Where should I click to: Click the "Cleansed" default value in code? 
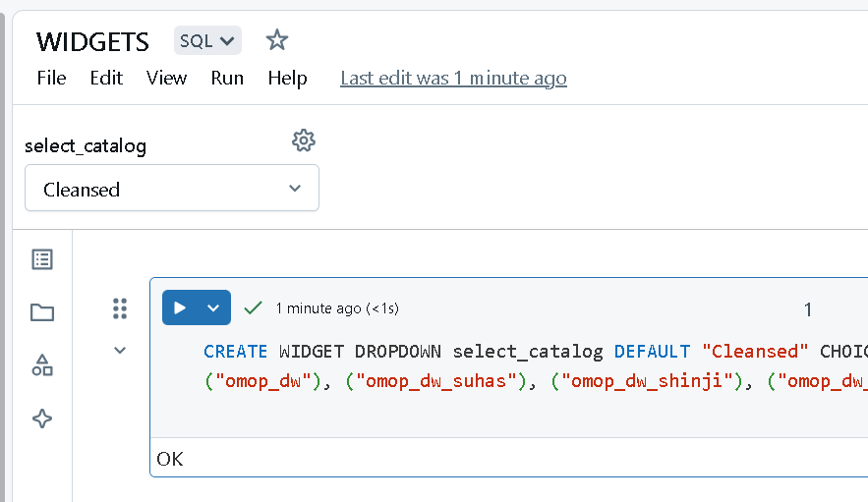click(x=755, y=352)
